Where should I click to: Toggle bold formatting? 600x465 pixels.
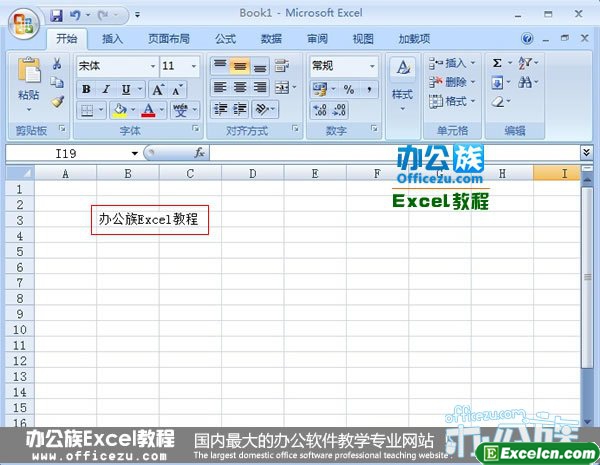coord(86,90)
